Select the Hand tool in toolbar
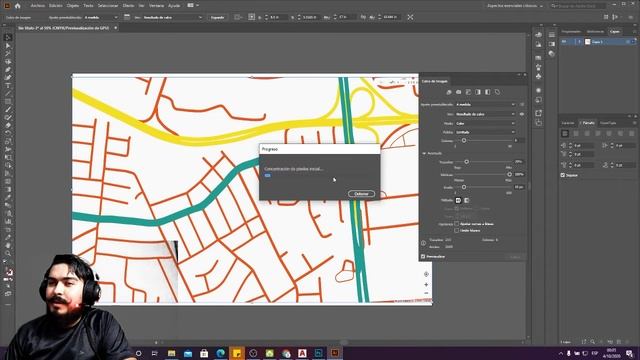This screenshot has height=360, width=640. pos(8,245)
